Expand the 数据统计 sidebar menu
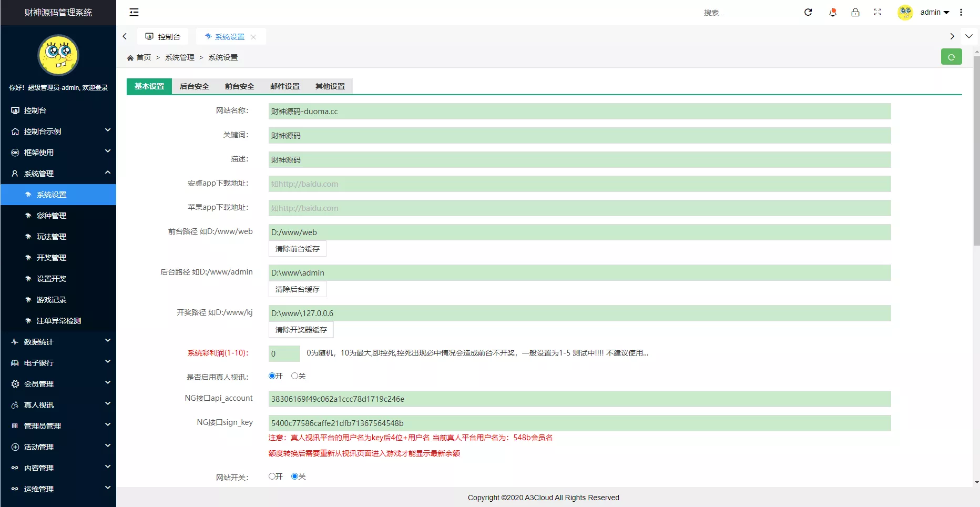The image size is (980, 507). 58,342
